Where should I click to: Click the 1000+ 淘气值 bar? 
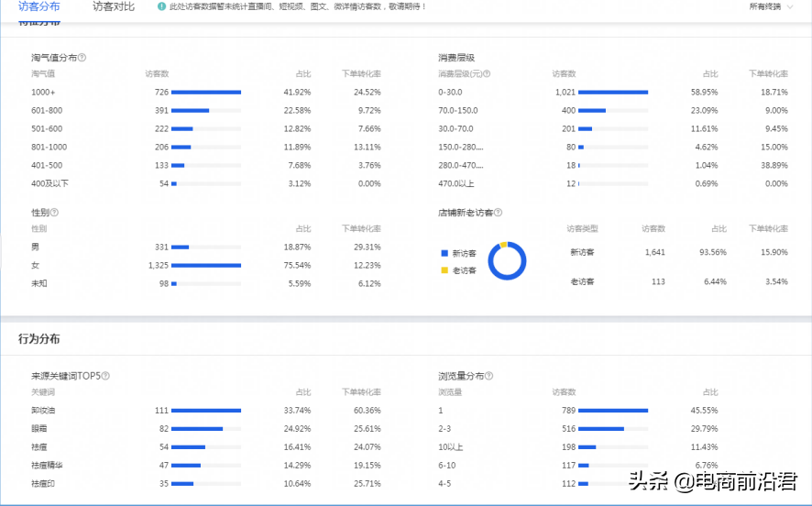click(x=206, y=93)
